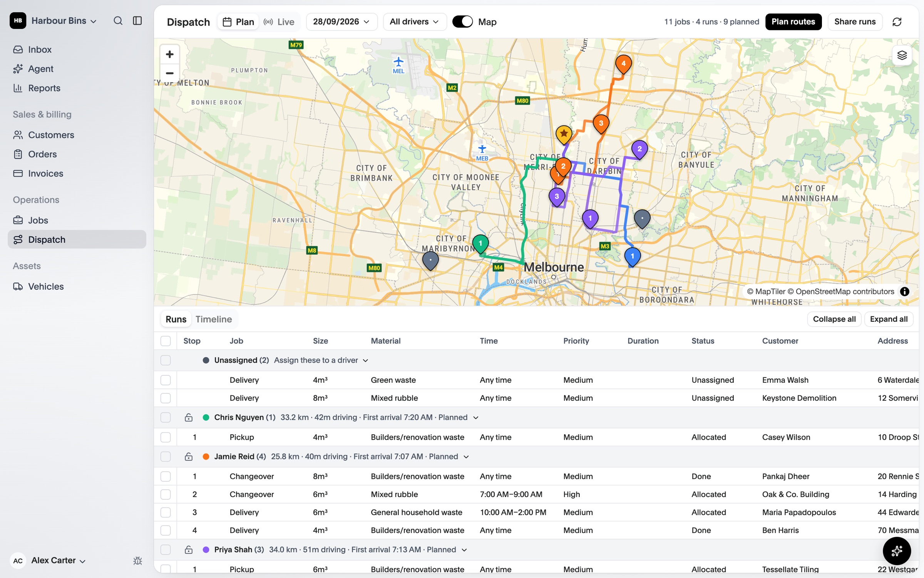Image resolution: width=924 pixels, height=578 pixels.
Task: Open the search icon in sidebar header
Action: pos(118,21)
